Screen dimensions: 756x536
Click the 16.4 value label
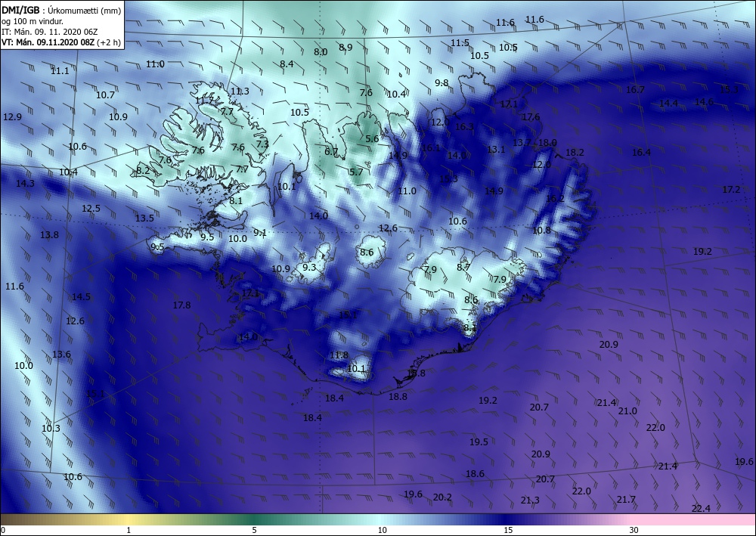click(641, 153)
